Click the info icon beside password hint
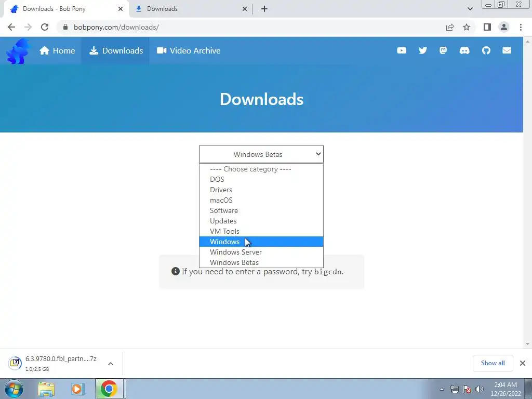The height and width of the screenshot is (399, 532). [176, 271]
